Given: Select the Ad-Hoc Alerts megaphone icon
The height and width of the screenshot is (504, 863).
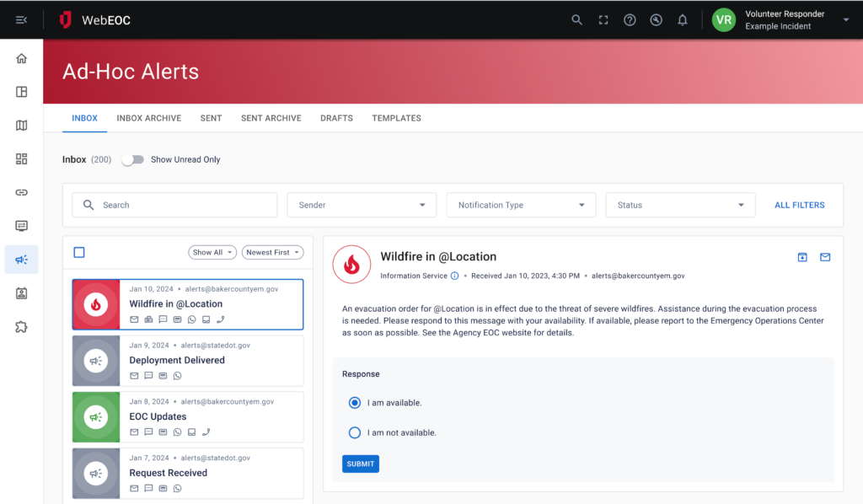Looking at the screenshot, I should click(21, 260).
